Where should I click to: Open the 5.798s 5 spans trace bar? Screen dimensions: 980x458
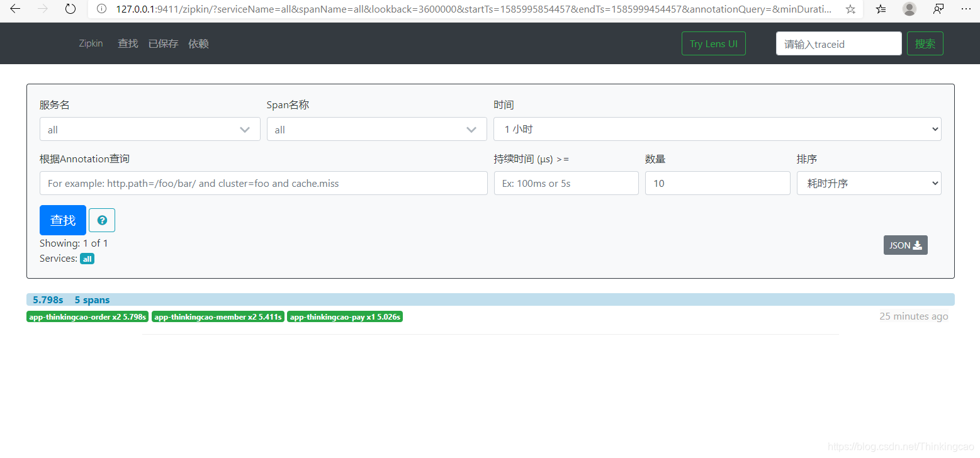coord(490,299)
